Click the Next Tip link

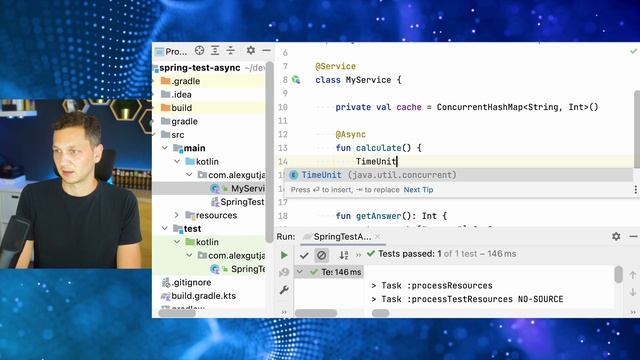coord(418,190)
